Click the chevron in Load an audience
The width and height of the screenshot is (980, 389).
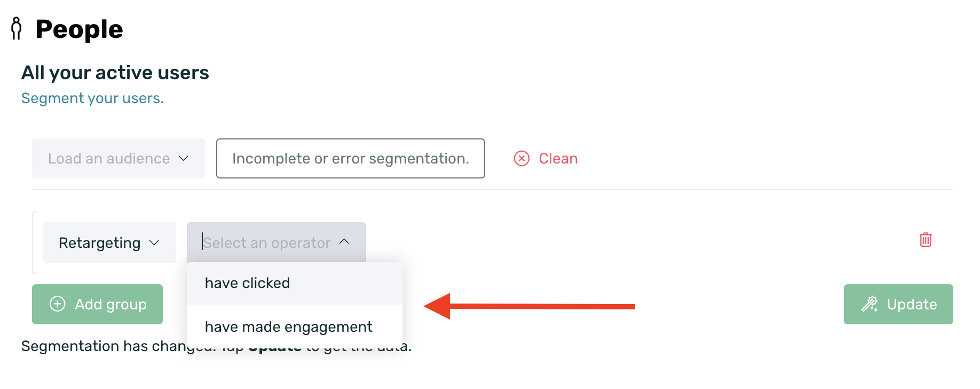click(x=184, y=159)
